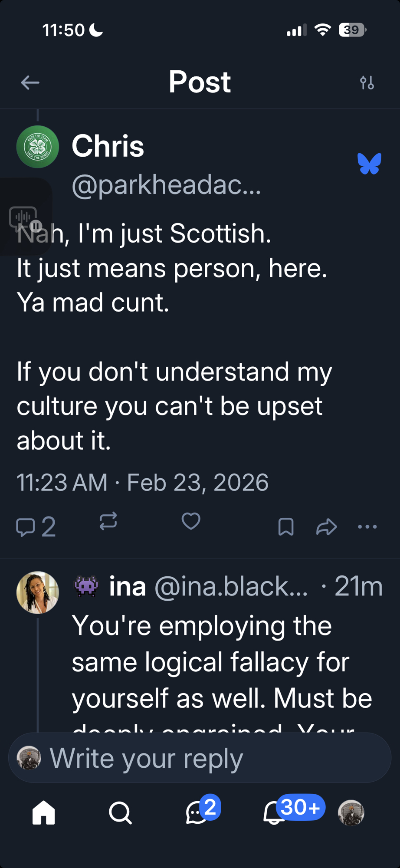Tap the Write your reply field
Image resolution: width=400 pixels, height=868 pixels.
pos(200,758)
